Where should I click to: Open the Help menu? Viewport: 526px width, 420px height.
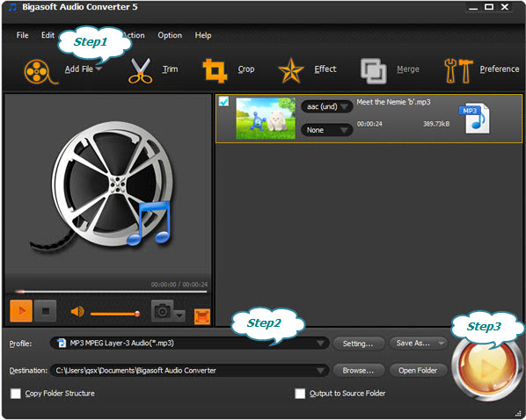point(203,35)
